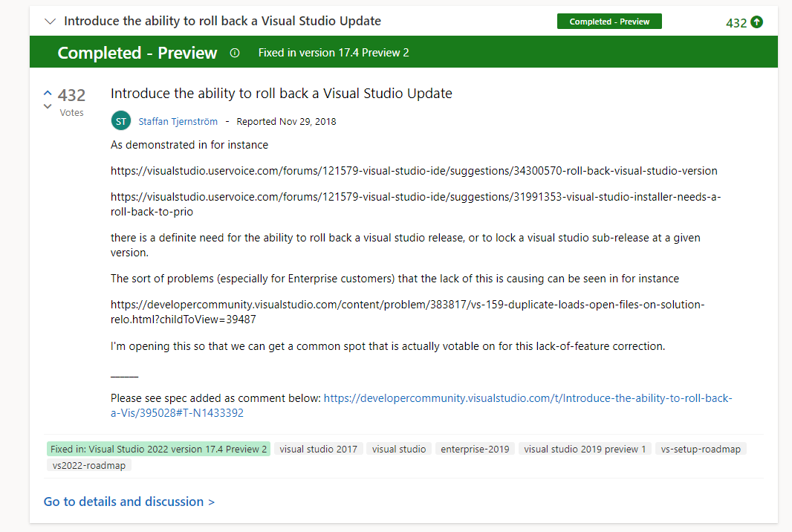Click the 'As demonstrated in for instance' line
Image resolution: width=792 pixels, height=532 pixels.
189,145
